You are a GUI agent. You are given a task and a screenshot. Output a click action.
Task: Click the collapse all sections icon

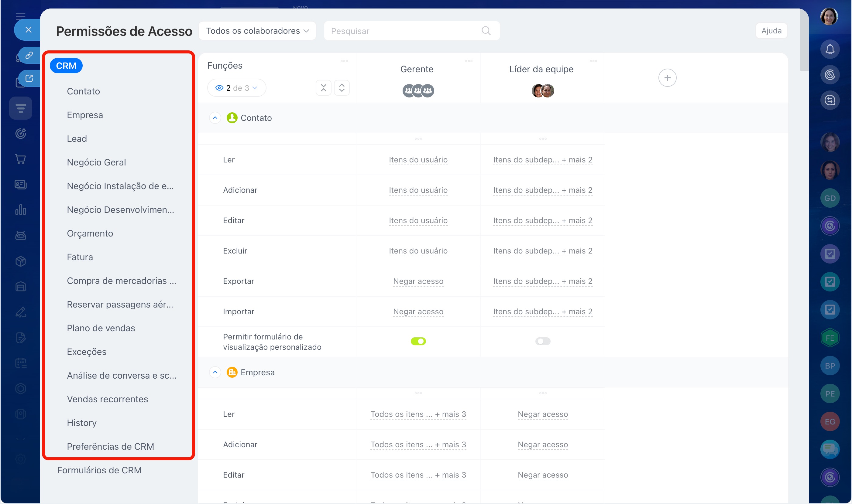(x=323, y=88)
